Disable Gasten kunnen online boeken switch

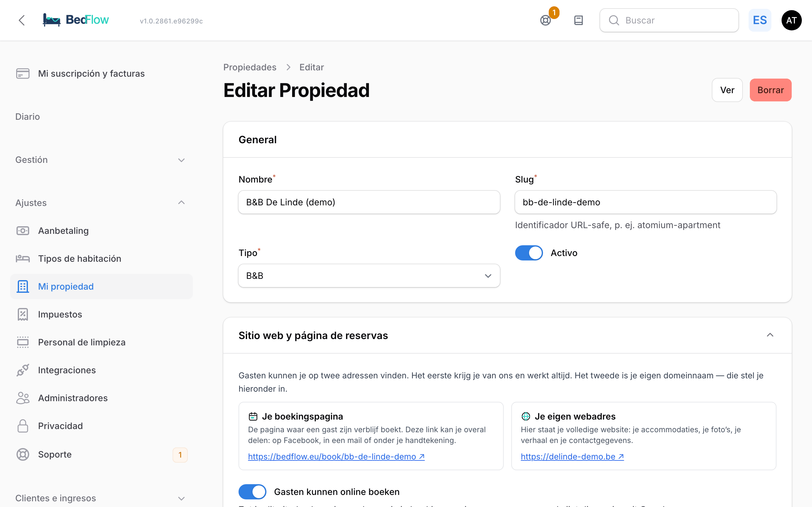[x=252, y=491]
